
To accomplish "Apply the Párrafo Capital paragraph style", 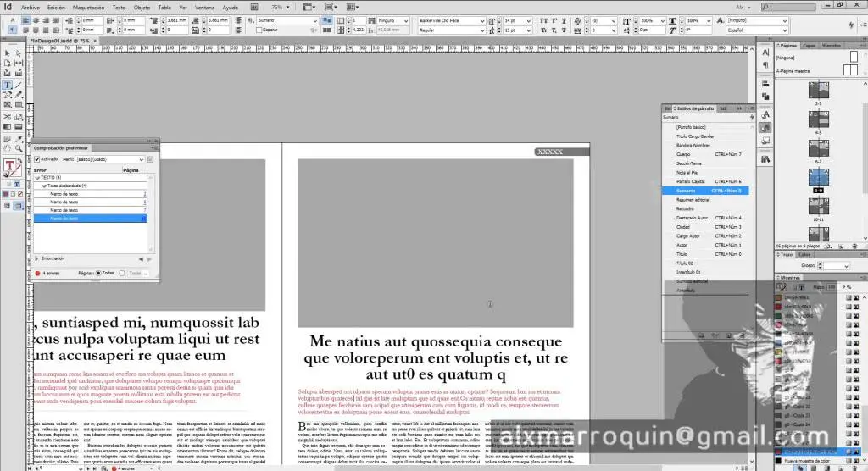I will (706, 181).
